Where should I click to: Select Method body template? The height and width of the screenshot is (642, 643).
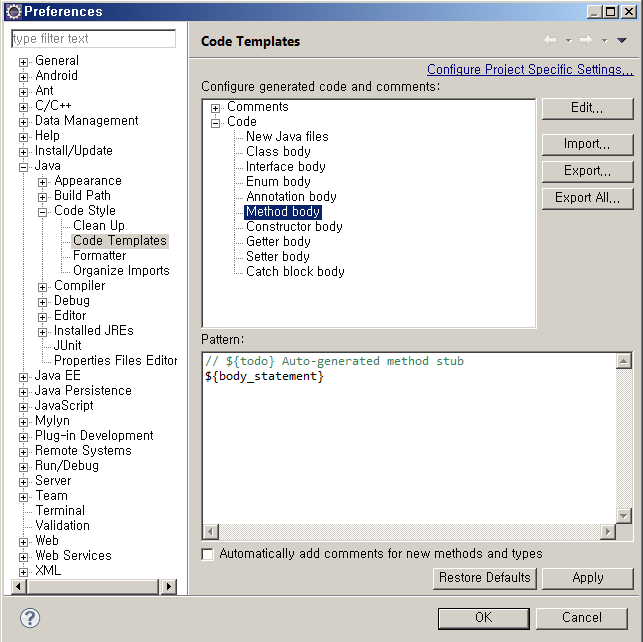pyautogui.click(x=283, y=212)
